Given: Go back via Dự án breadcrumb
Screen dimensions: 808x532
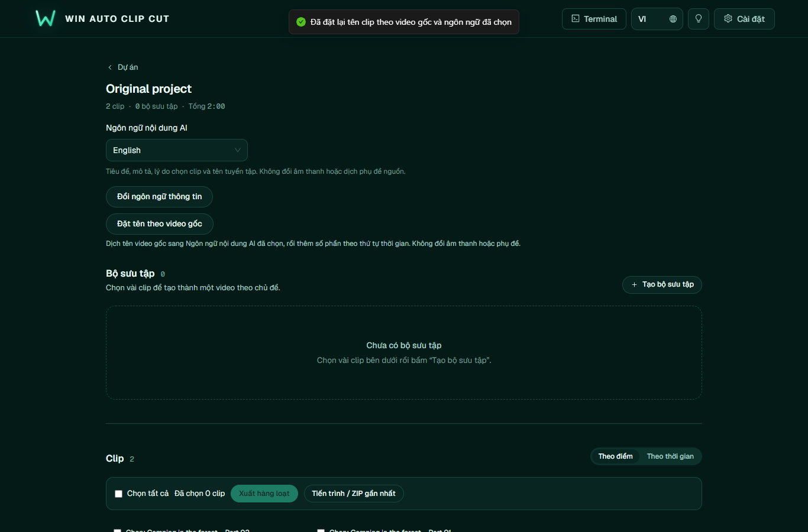Looking at the screenshot, I should click(x=122, y=67).
